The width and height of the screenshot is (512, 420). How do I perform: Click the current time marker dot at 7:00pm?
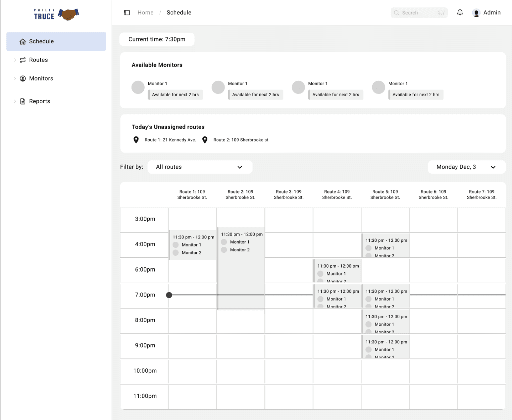coord(169,295)
